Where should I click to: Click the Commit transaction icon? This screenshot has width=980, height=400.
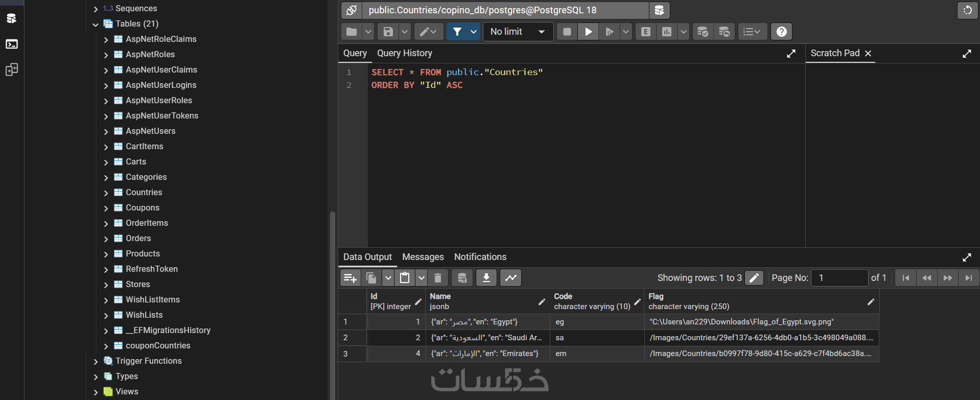pyautogui.click(x=703, y=32)
